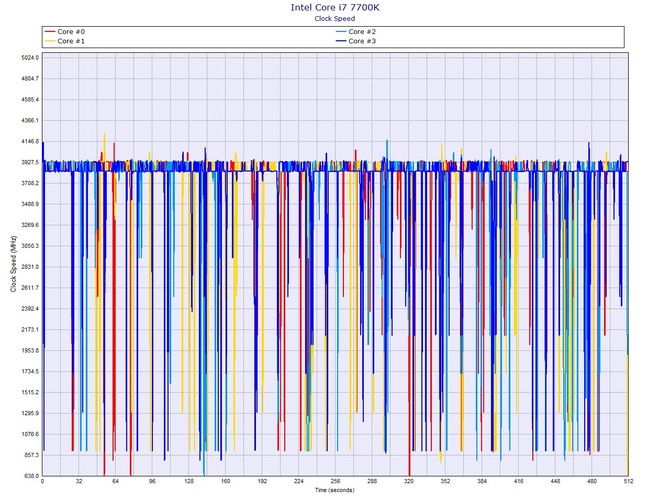Click the 384 tick on time axis
670x502 pixels.
point(482,481)
